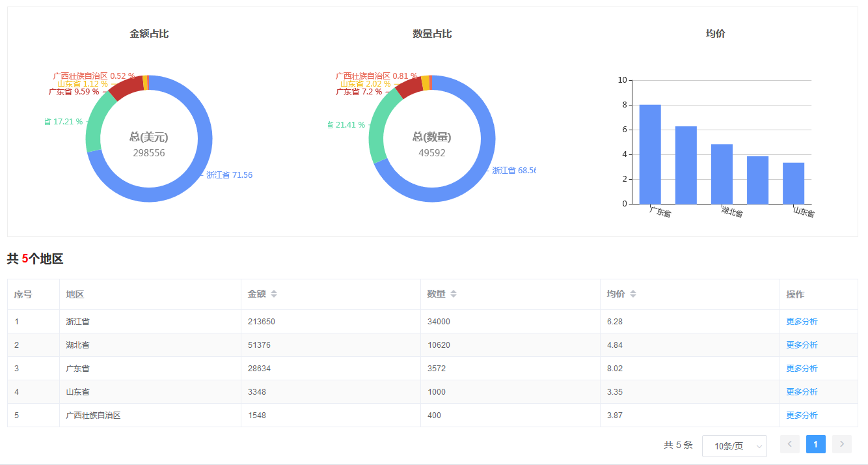Image resolution: width=868 pixels, height=465 pixels.
Task: Open 更多分析 for 广西壮族自治区 row
Action: pyautogui.click(x=802, y=416)
